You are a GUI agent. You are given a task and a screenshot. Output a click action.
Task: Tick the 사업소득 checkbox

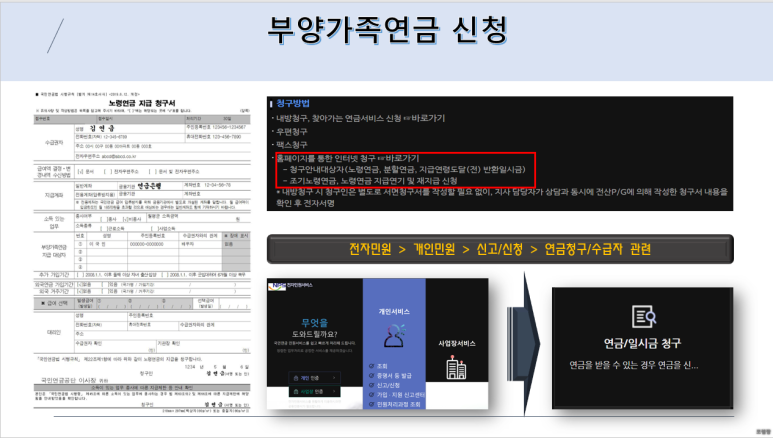[x=154, y=228]
